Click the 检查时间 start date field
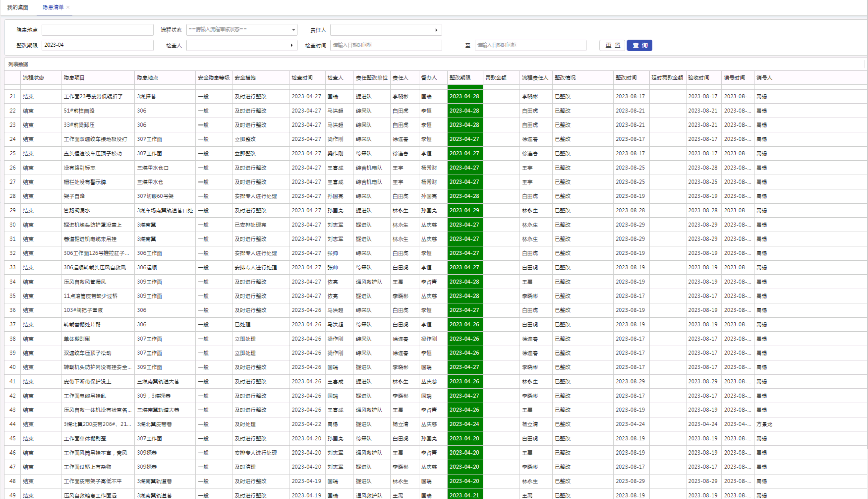868x499 pixels. [x=386, y=45]
